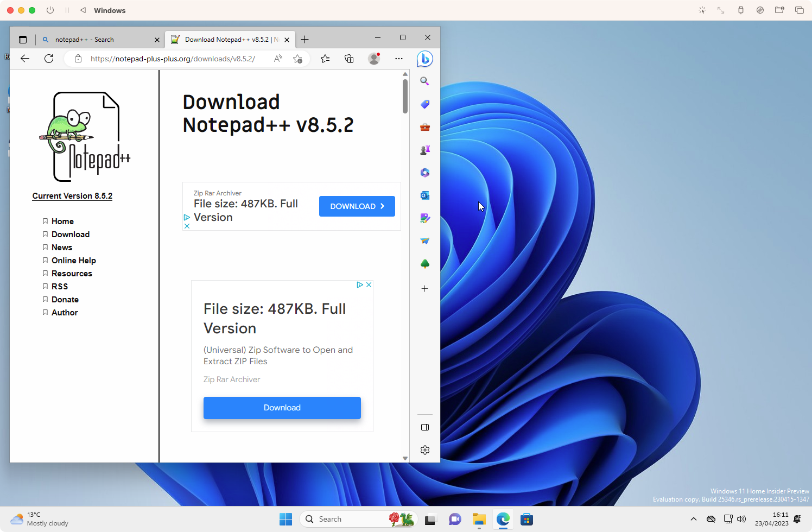Image resolution: width=812 pixels, height=532 pixels.
Task: Click the Notepad++ chameleon logo
Action: (85, 137)
